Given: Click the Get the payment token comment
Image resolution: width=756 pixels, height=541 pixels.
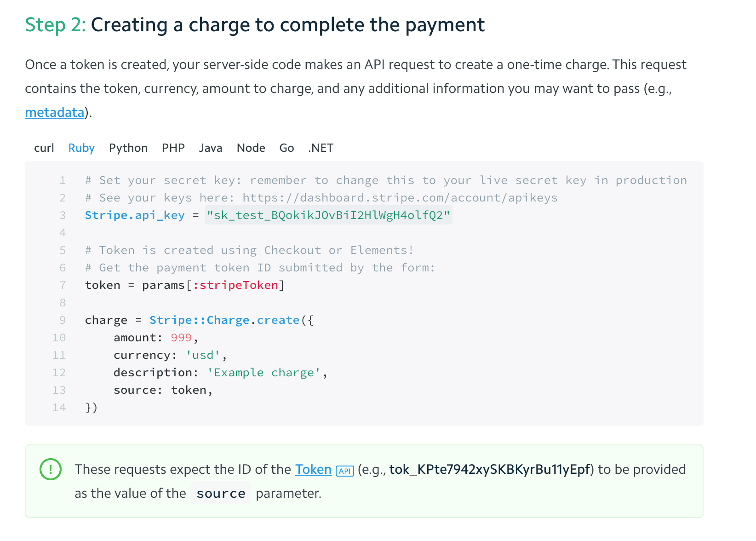Looking at the screenshot, I should [260, 268].
